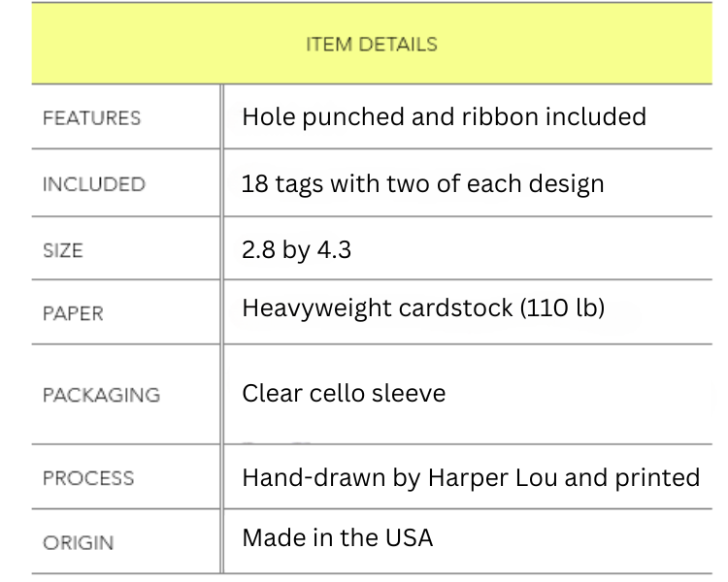
Task: Select the FEATURES row label
Action: 91,118
